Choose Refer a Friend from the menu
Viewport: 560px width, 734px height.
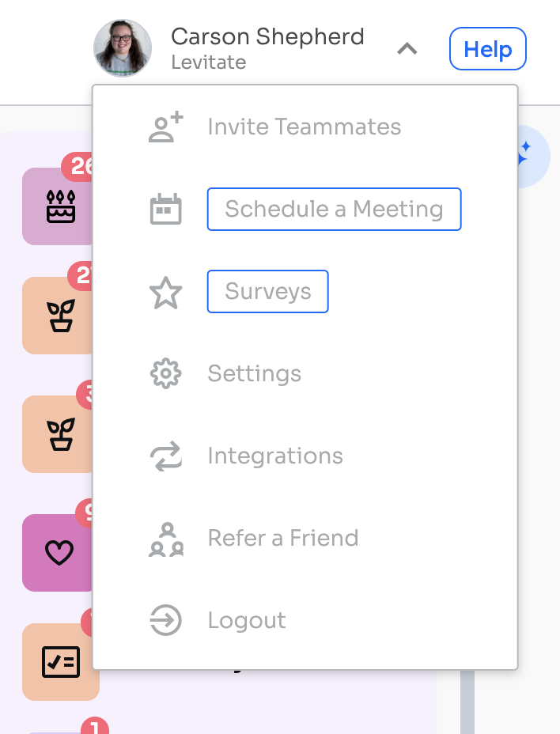pos(282,538)
